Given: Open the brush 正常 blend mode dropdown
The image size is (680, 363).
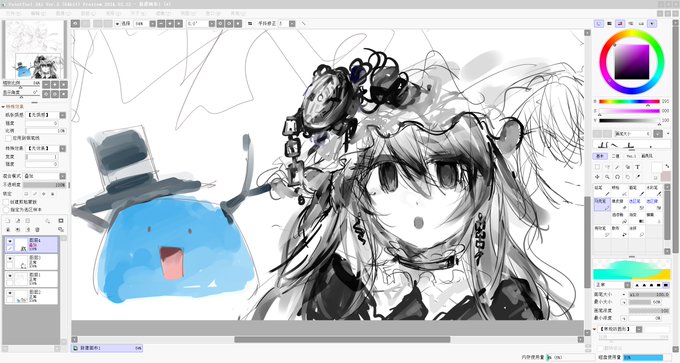Looking at the screenshot, I should (x=628, y=285).
